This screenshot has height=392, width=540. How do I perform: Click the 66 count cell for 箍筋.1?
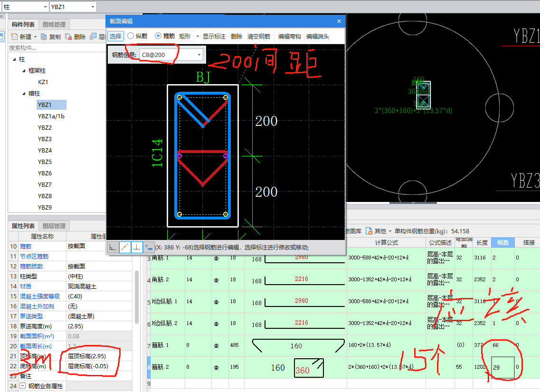coord(503,345)
